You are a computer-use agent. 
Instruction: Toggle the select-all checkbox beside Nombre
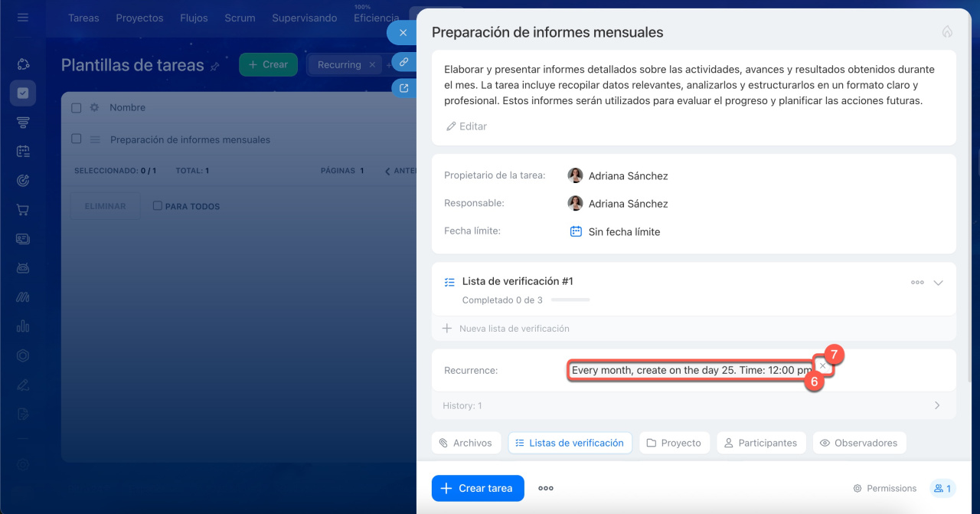(77, 108)
